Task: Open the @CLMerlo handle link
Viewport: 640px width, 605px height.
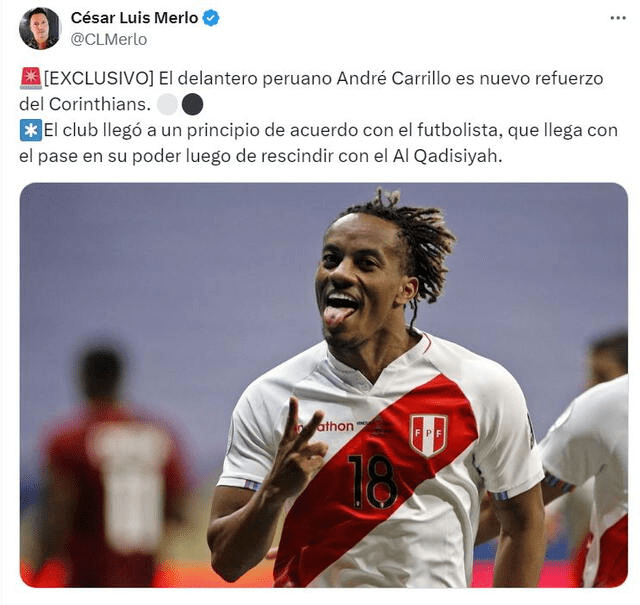Action: [x=109, y=40]
